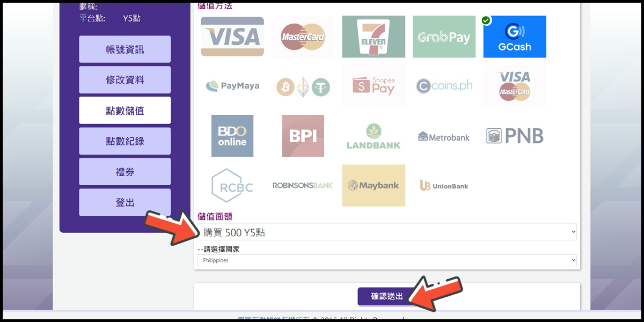Select GrabPay payment logo
Screen dimensions: 644x322
point(444,36)
